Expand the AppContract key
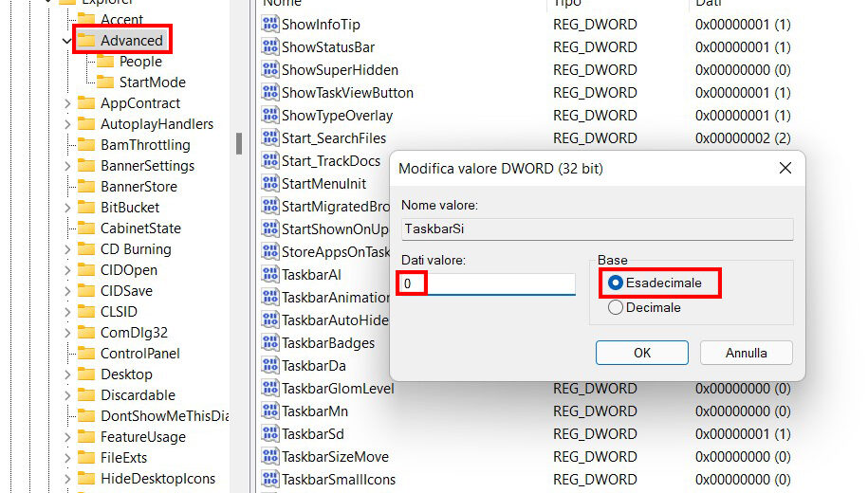Viewport: 868px width, 493px height. coord(67,103)
